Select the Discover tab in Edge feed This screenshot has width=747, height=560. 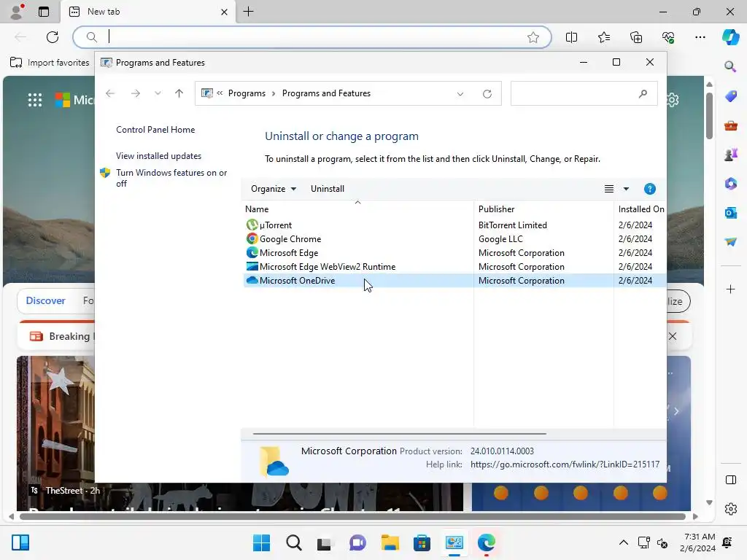coord(46,301)
